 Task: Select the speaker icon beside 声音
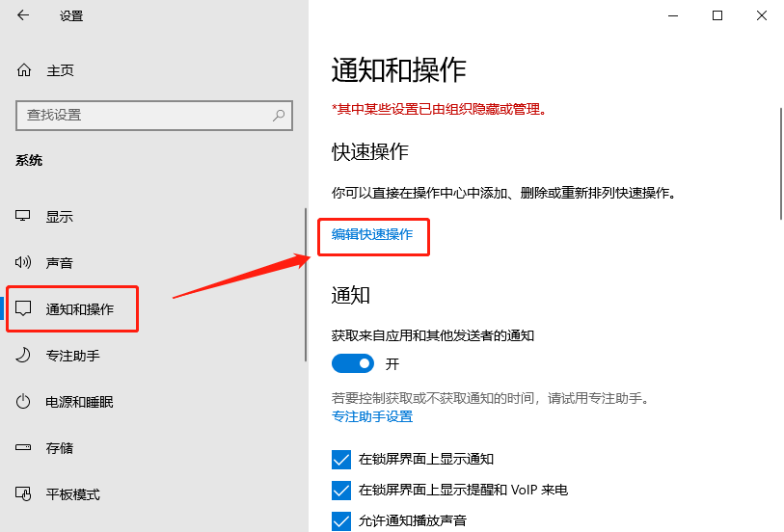[23, 262]
